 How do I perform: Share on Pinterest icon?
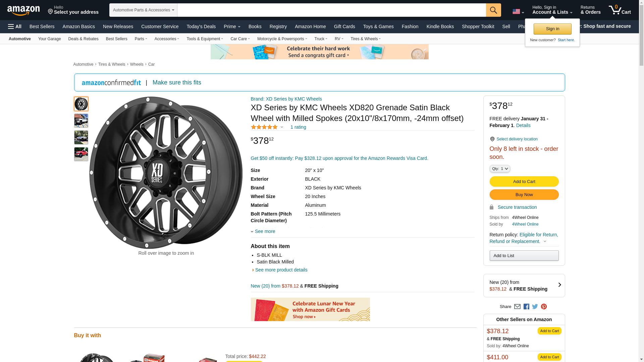544,307
